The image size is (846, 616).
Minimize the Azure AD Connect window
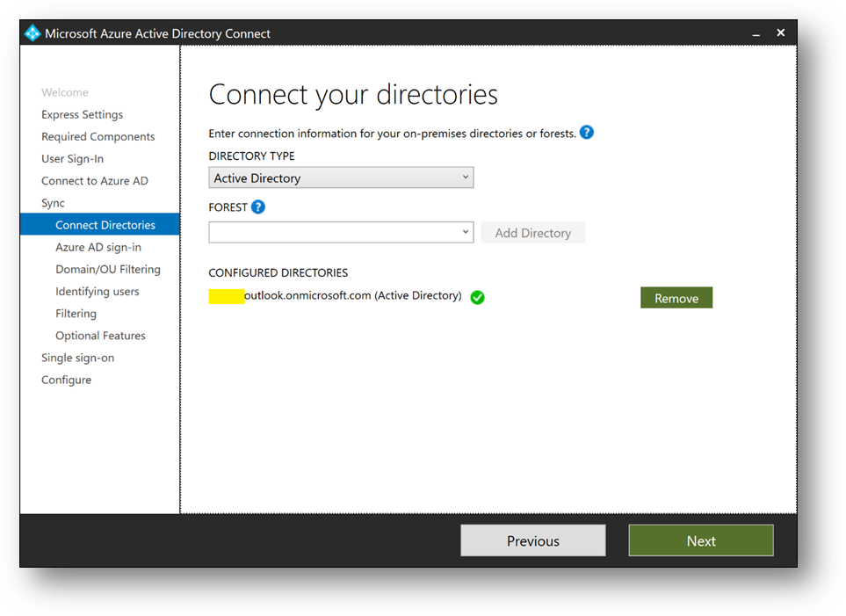756,33
